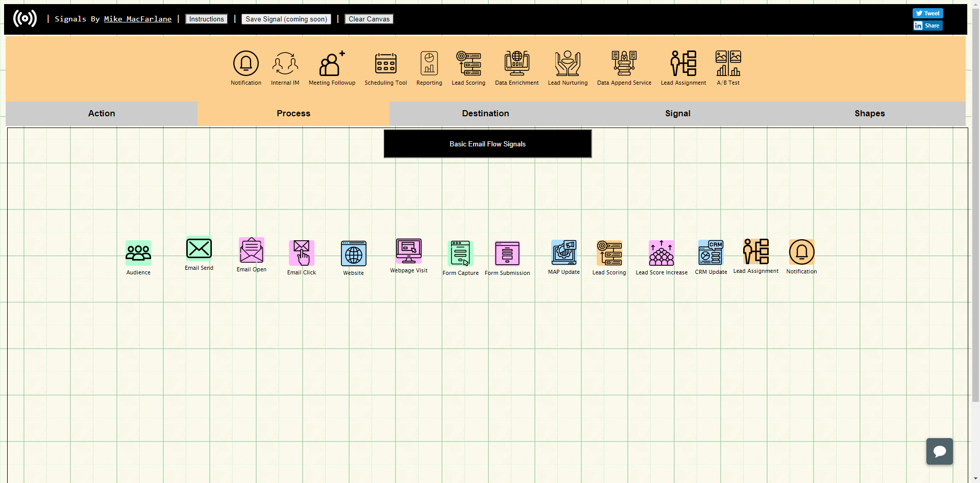980x483 pixels.
Task: Pick the Internal IM process icon
Action: (285, 64)
